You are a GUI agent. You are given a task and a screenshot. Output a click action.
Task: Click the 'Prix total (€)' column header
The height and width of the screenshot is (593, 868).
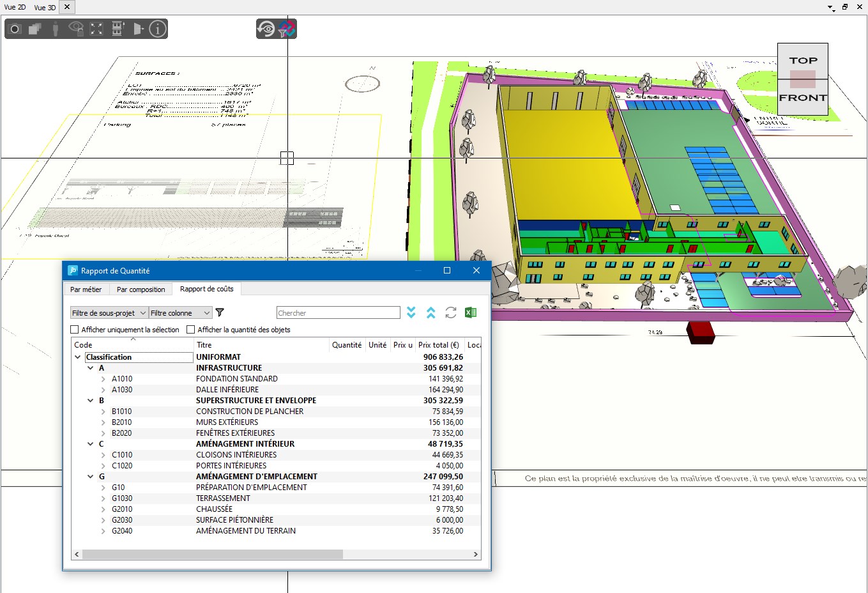coord(438,345)
